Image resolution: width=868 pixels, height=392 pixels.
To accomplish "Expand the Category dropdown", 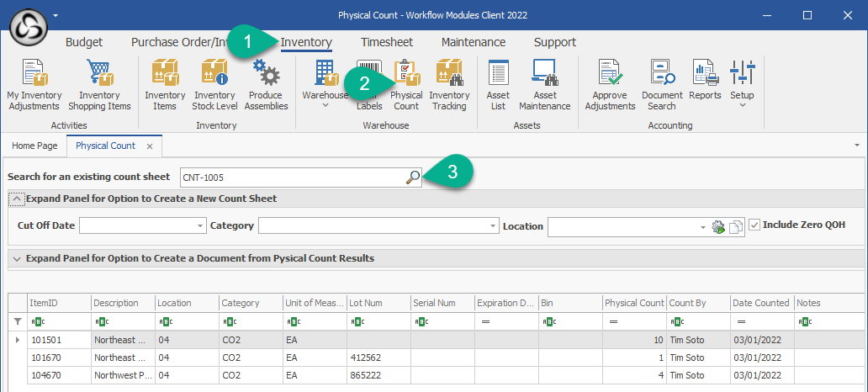I will click(493, 226).
